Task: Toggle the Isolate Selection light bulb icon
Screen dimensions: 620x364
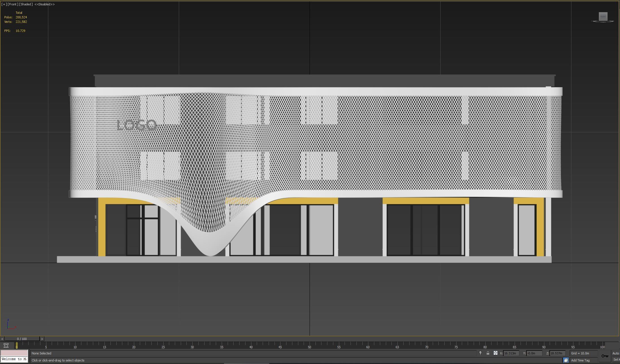Action: (x=480, y=353)
